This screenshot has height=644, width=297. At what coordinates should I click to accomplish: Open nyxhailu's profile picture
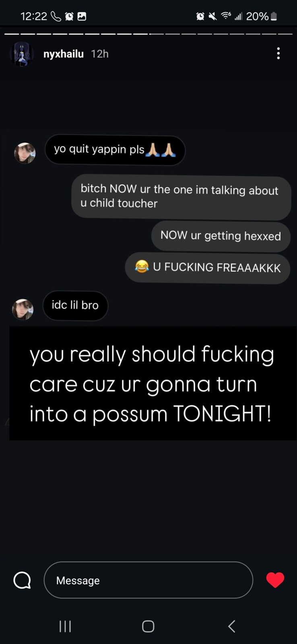pyautogui.click(x=21, y=54)
